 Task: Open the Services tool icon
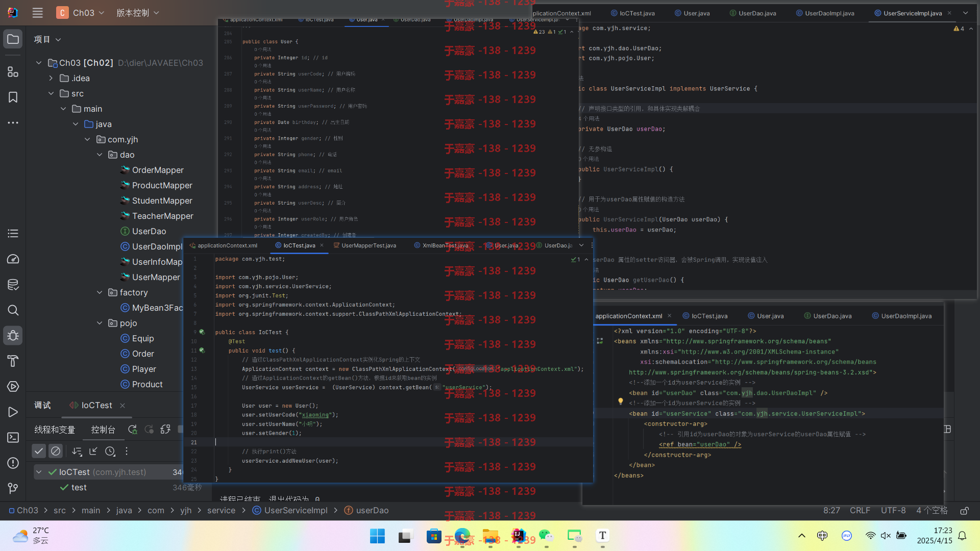[x=13, y=387]
